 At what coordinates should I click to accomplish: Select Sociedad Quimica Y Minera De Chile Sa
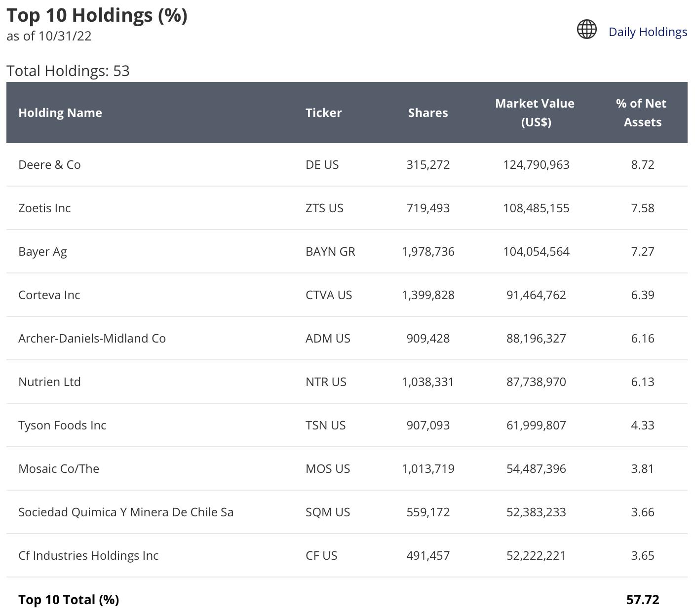(x=126, y=512)
